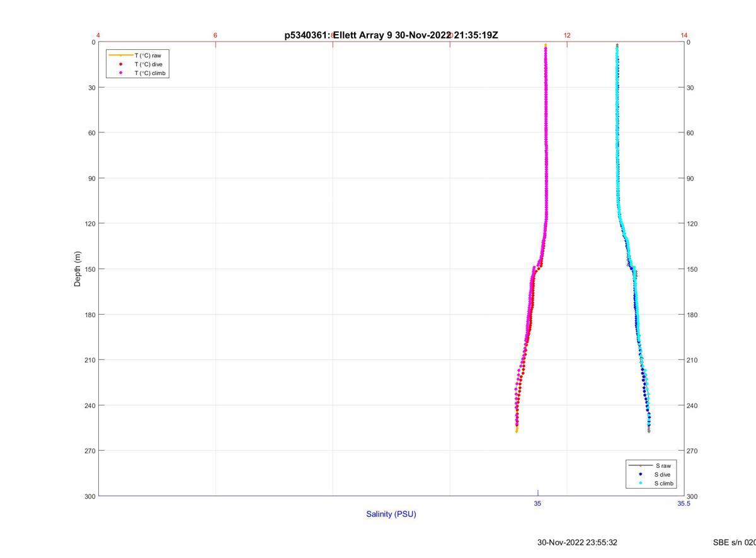
Task: Click depth tick "180" on the right axis
Action: tap(693, 315)
